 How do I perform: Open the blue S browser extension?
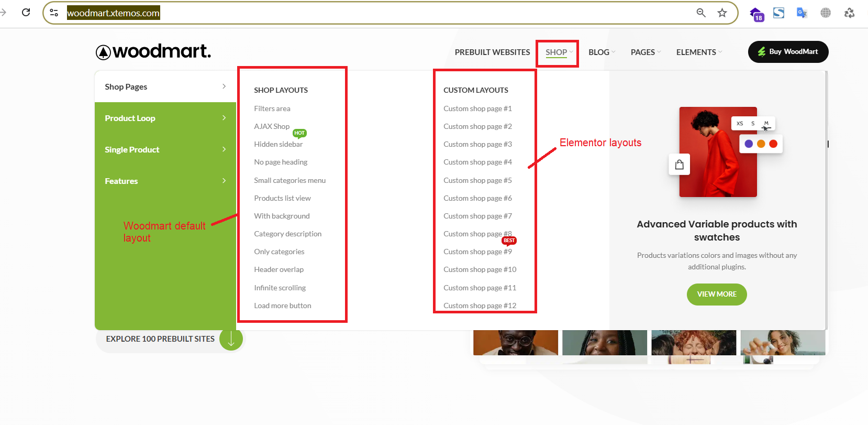point(779,13)
